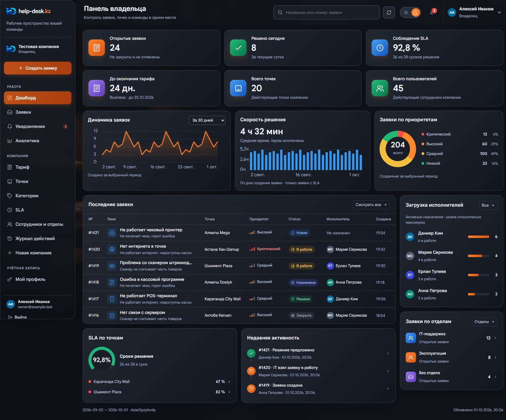Open IT-поддержка department row chevron
506x420 pixels.
click(x=495, y=338)
